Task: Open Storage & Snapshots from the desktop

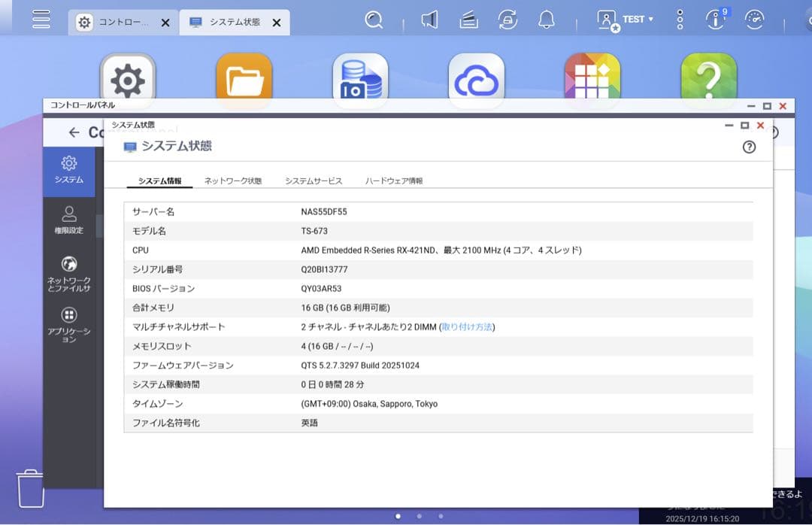Action: (x=360, y=75)
